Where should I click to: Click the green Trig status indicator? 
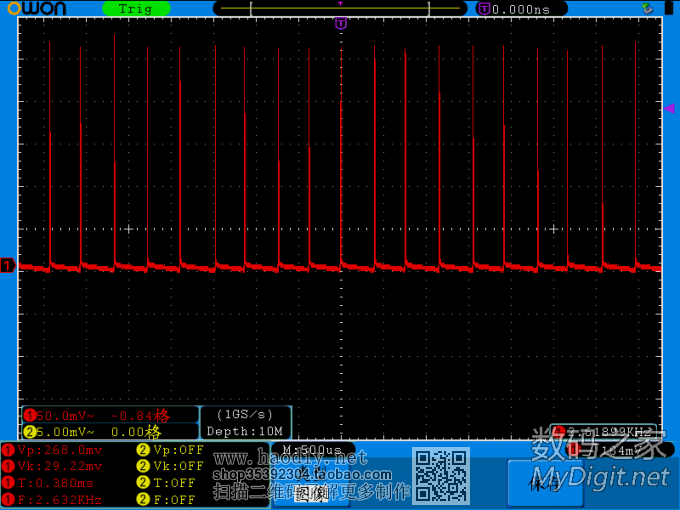pos(135,9)
